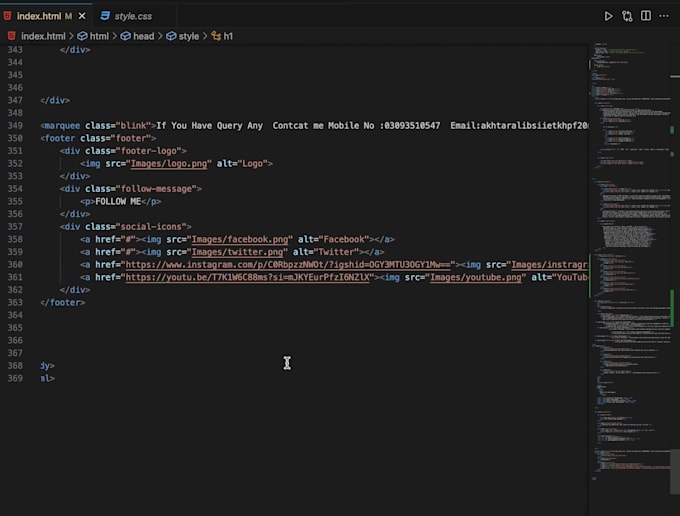Click line number 350 gutter
Viewport: 680px width, 516px height.
(x=15, y=138)
